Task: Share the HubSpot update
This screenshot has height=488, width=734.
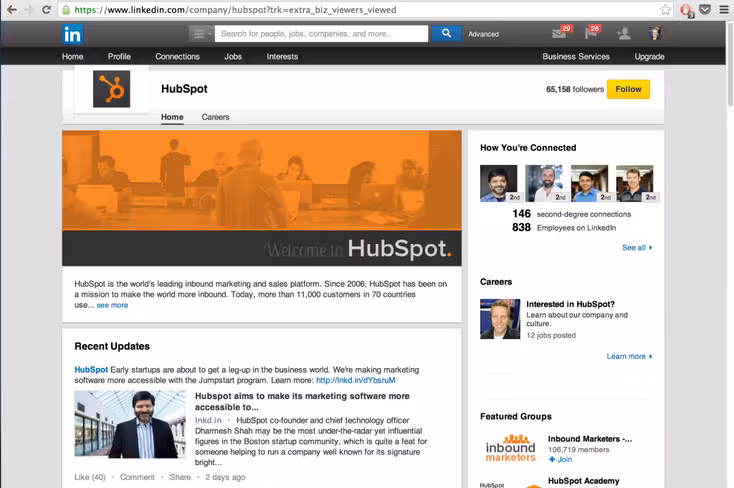Action: [180, 477]
